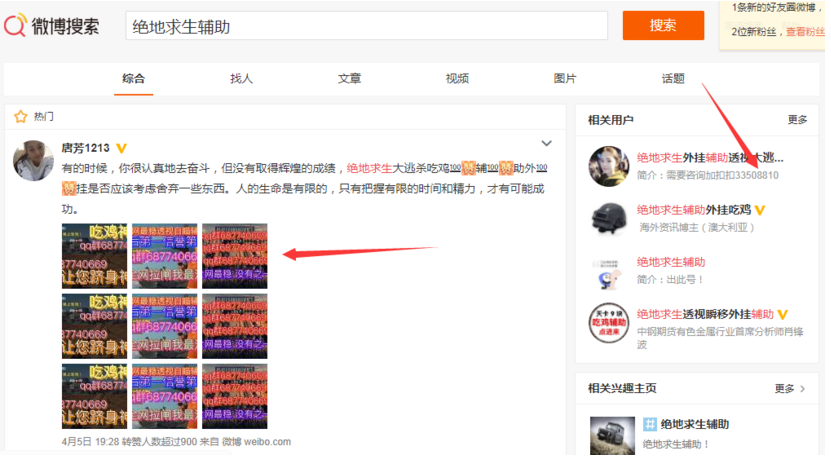
Task: Click the 热门 star icon
Action: coord(21,117)
